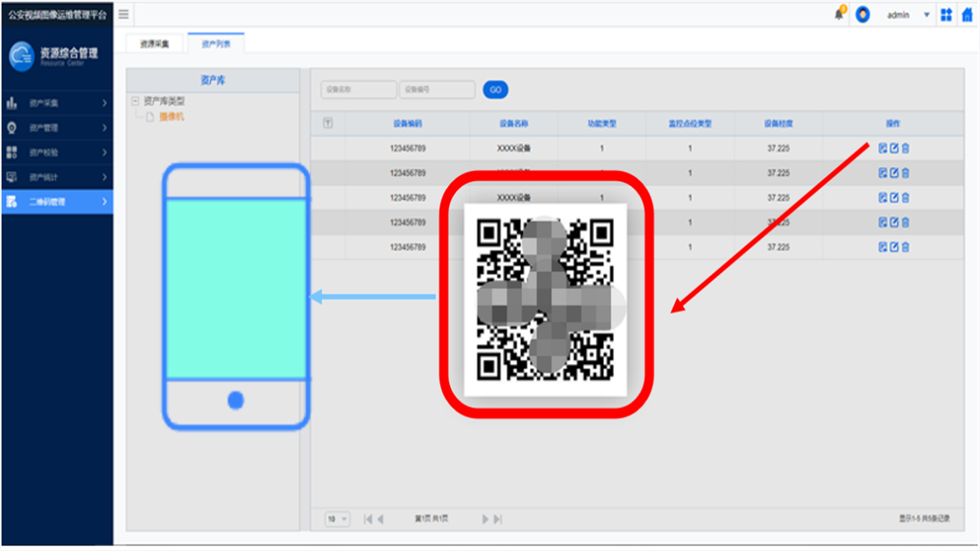The image size is (980, 551).
Task: Jump to last page in pagination
Action: 498,519
